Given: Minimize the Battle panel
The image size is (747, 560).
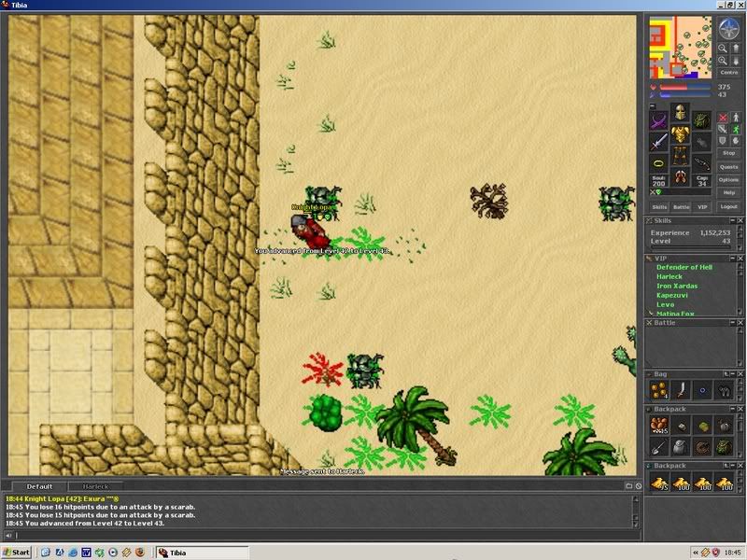Looking at the screenshot, I should pyautogui.click(x=733, y=323).
